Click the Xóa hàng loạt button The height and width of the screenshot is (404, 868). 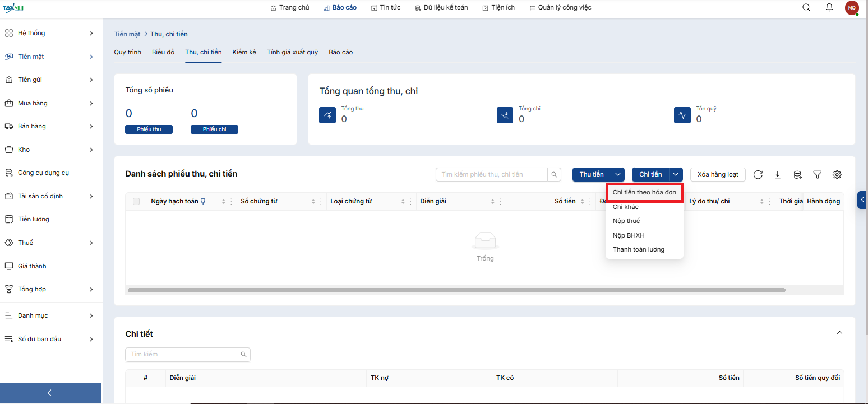point(718,175)
